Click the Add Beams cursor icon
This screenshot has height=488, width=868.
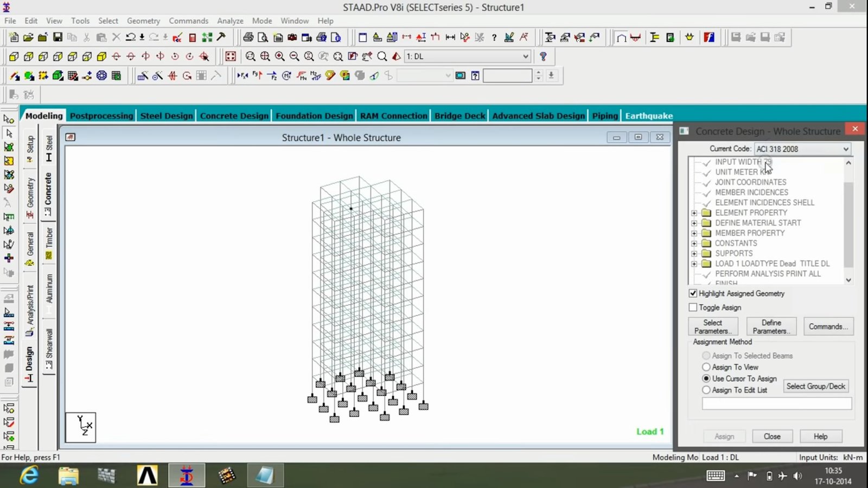point(15,76)
